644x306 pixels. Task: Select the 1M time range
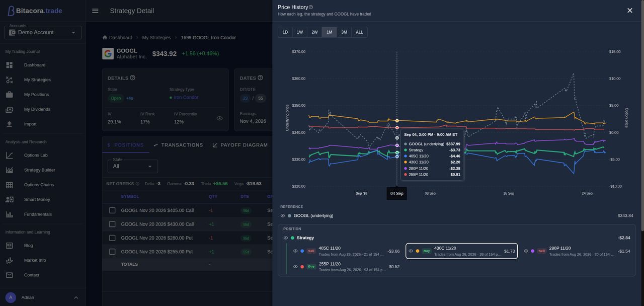(x=329, y=32)
